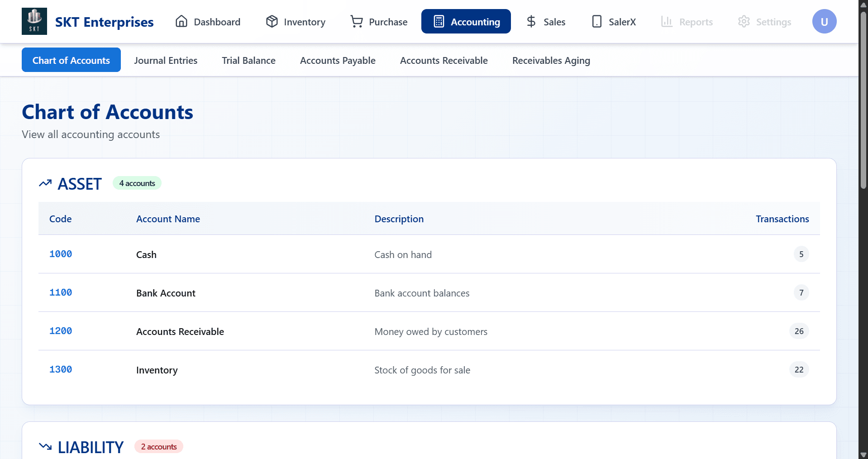Viewport: 868px width, 459px height.
Task: Click the Inventory box icon
Action: (272, 21)
